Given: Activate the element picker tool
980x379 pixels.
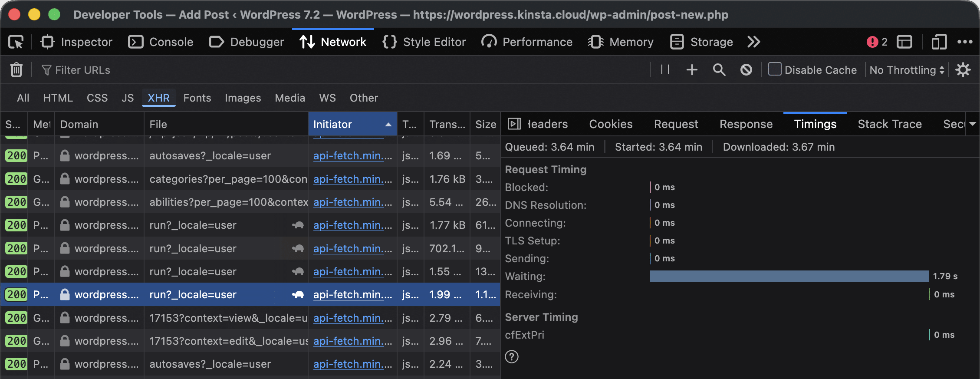Looking at the screenshot, I should [x=16, y=42].
